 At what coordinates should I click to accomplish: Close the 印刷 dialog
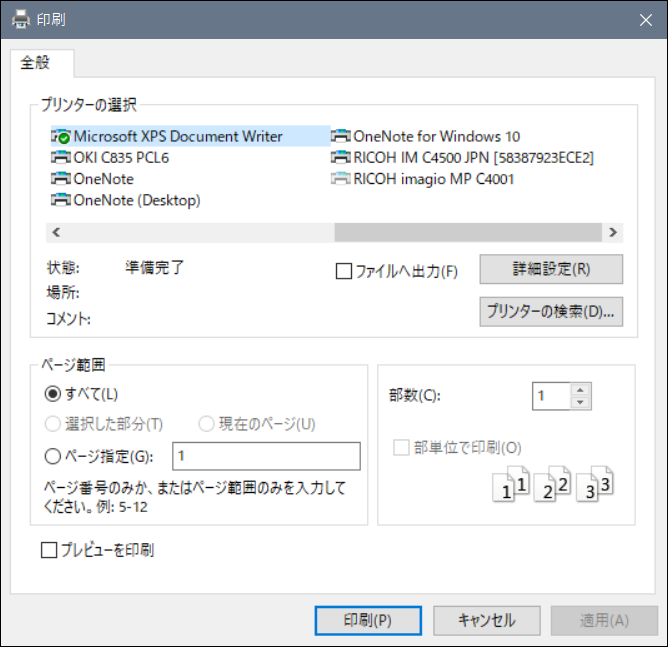tap(645, 20)
